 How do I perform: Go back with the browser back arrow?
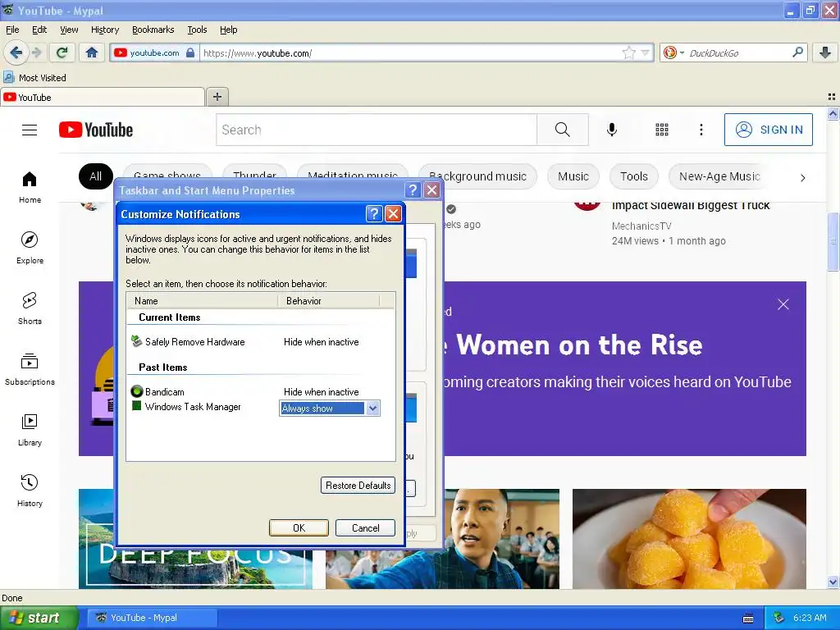tap(16, 52)
